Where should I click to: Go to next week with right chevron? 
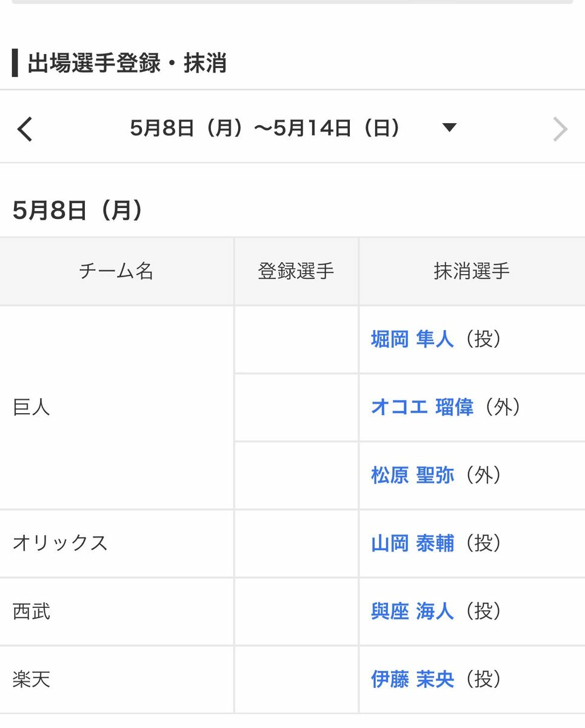click(x=560, y=129)
